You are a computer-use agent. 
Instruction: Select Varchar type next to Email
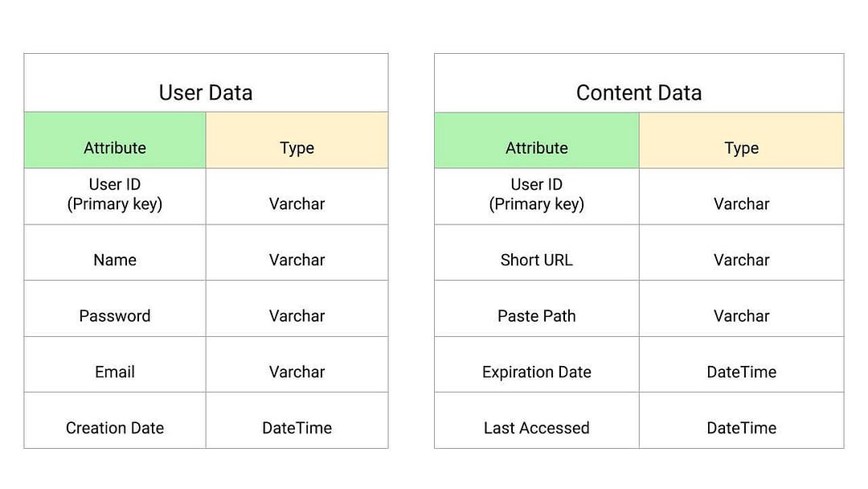click(x=297, y=372)
